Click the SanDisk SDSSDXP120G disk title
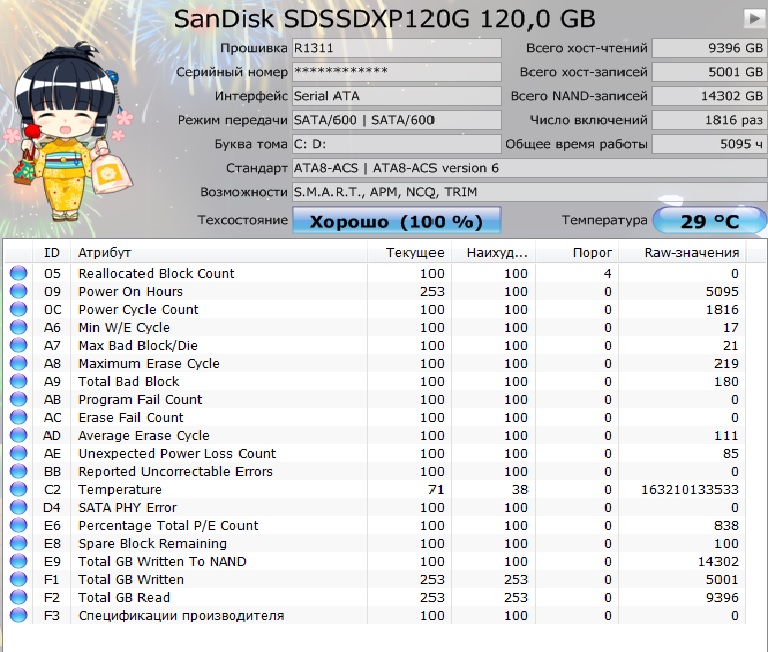This screenshot has height=652, width=768. [384, 19]
